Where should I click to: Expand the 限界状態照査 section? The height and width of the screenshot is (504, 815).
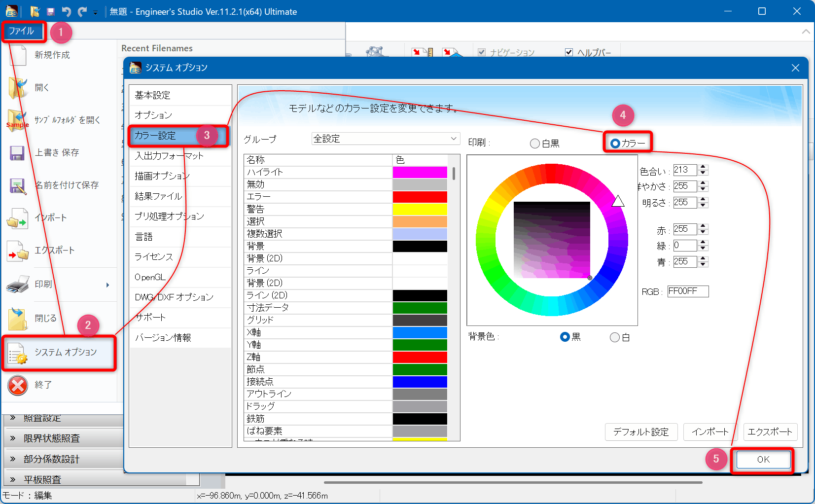pos(13,438)
